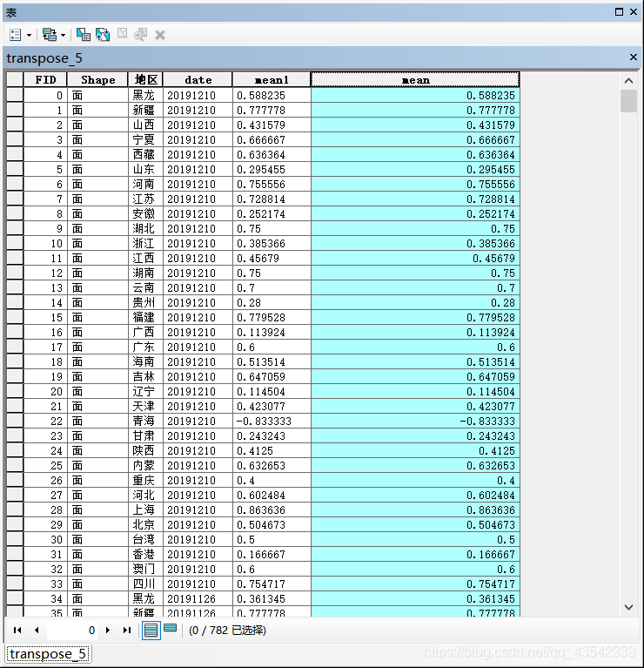The image size is (644, 668).
Task: Click the 天津 region cell
Action: 145,406
